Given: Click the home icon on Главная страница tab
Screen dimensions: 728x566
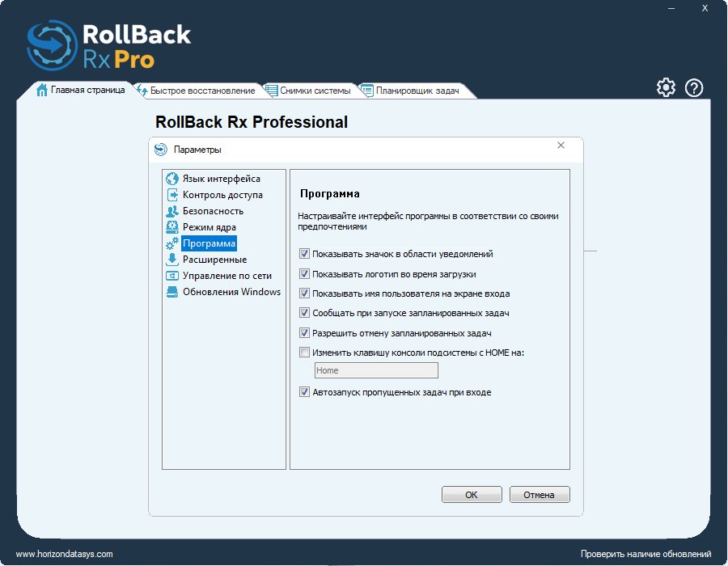Looking at the screenshot, I should pyautogui.click(x=42, y=90).
